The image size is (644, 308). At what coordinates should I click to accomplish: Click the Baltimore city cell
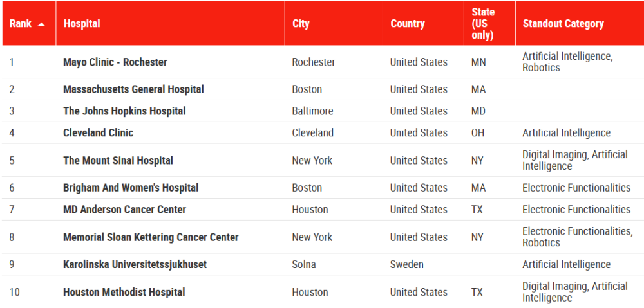pyautogui.click(x=312, y=111)
